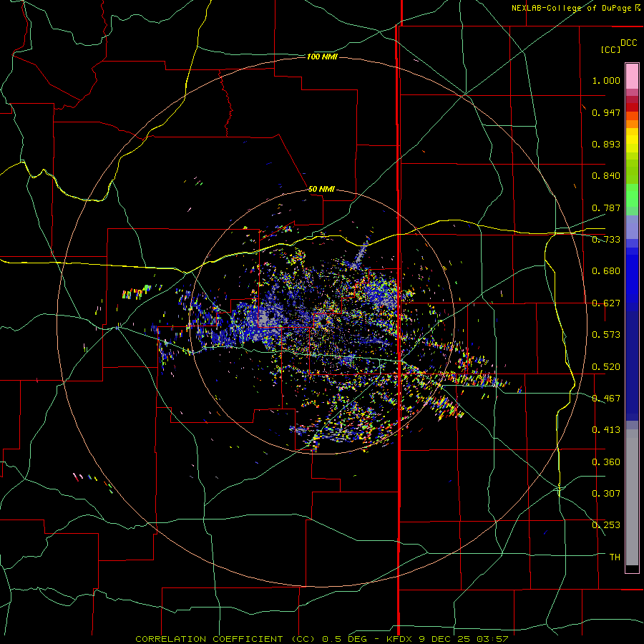This screenshot has width=644, height=644.
Task: Click the 0.947 scale value
Action: pos(606,112)
